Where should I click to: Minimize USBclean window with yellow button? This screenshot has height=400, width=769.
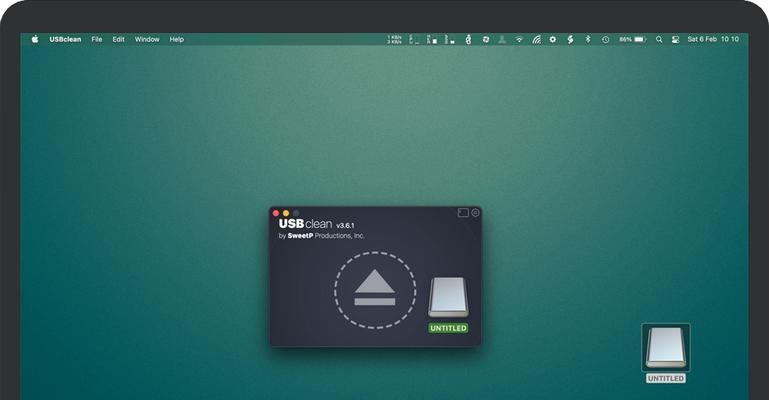(286, 213)
